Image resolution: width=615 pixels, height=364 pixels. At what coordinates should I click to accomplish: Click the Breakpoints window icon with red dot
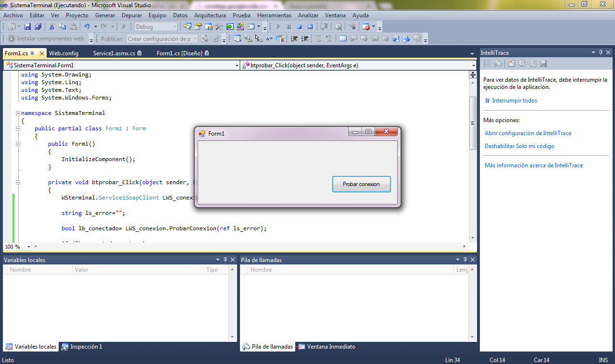coord(366,27)
